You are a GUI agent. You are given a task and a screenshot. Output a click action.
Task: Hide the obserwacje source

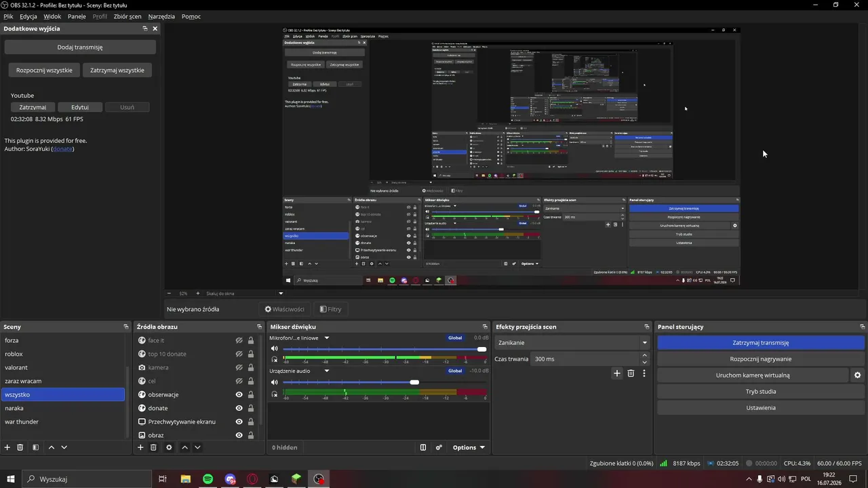(239, 394)
